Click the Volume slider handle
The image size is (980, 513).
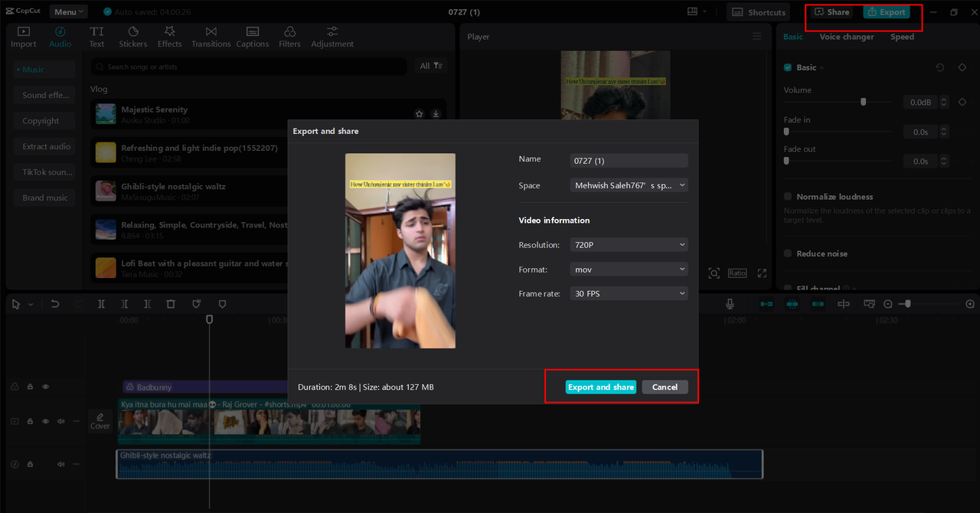tap(864, 102)
